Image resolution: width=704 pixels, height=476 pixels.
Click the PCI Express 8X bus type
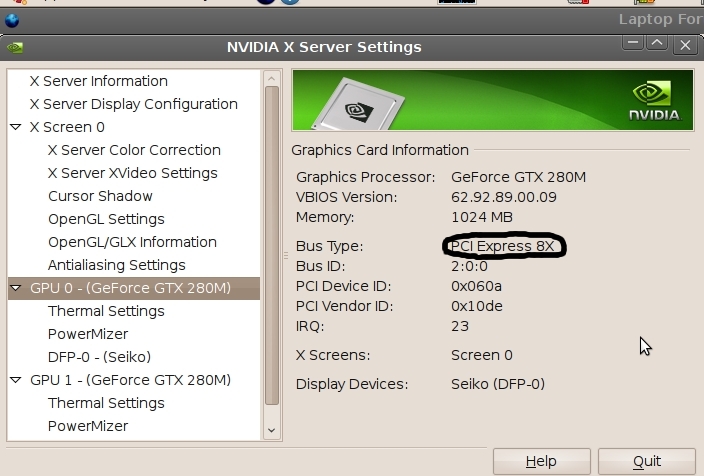click(503, 247)
